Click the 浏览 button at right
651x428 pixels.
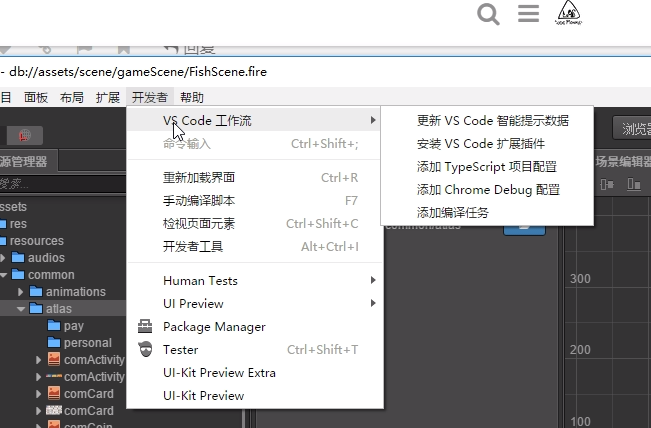pyautogui.click(x=632, y=128)
